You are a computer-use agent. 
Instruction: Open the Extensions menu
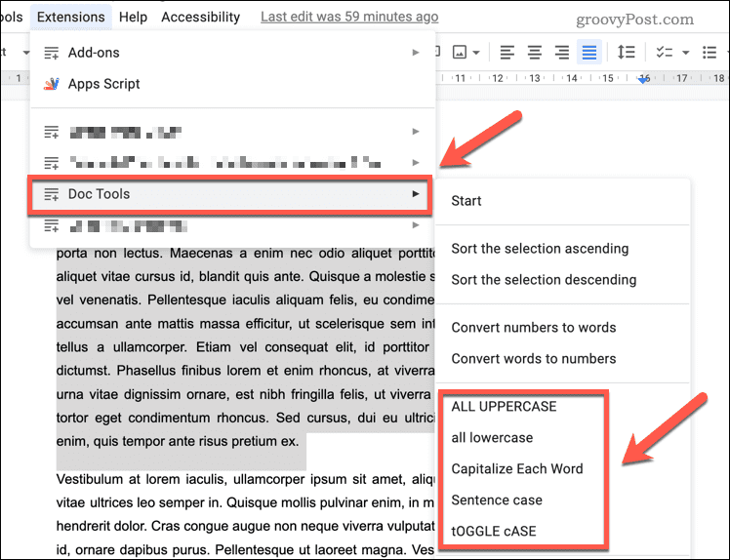[71, 18]
